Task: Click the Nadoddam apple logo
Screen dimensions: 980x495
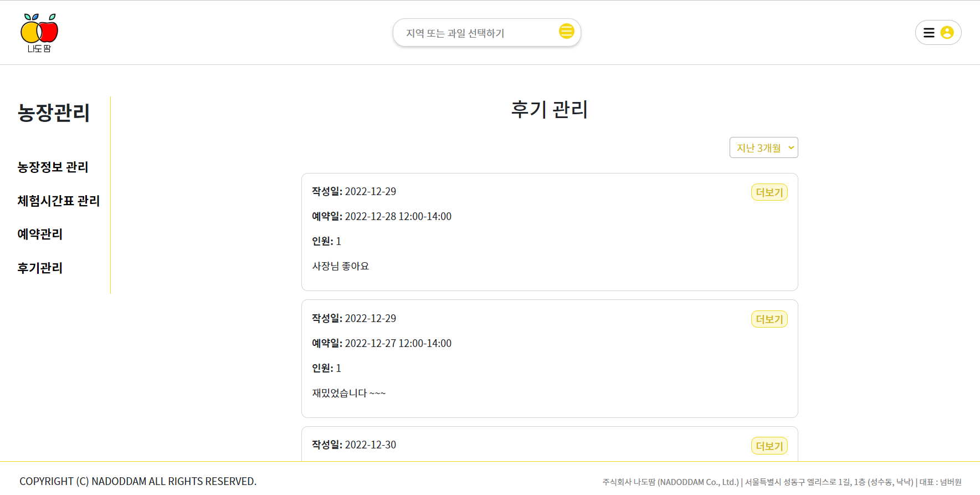Action: coord(39,32)
